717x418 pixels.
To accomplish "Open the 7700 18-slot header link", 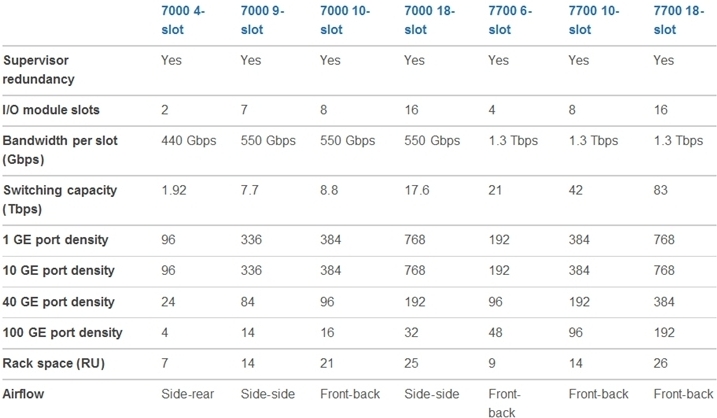I will (x=679, y=20).
